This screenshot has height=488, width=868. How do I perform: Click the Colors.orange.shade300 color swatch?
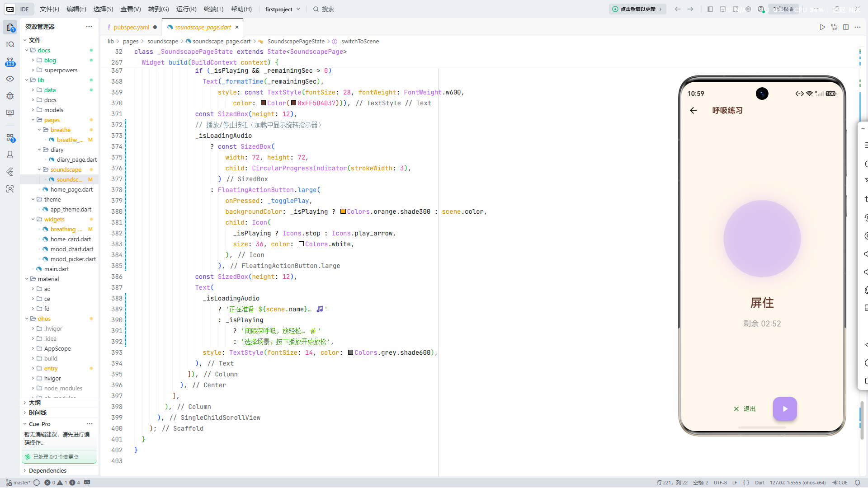tap(343, 211)
